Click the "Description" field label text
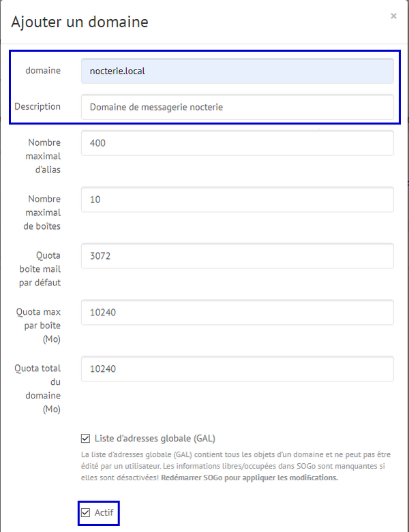 [37, 107]
